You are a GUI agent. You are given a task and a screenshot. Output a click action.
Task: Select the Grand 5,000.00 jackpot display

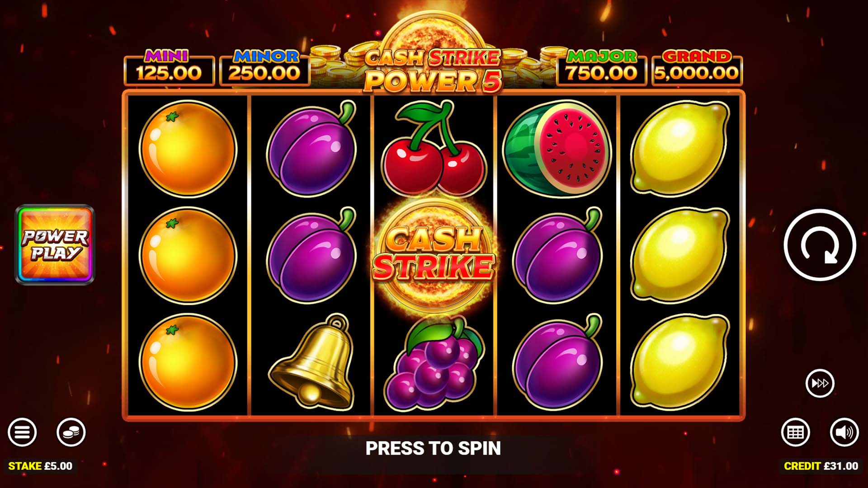(x=697, y=68)
